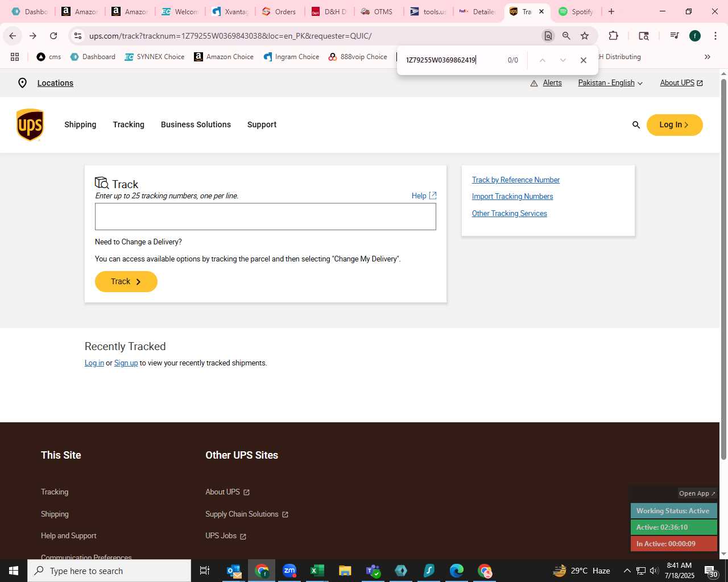The image size is (728, 582).
Task: Open Microsoft Teams from the taskbar
Action: 373,571
